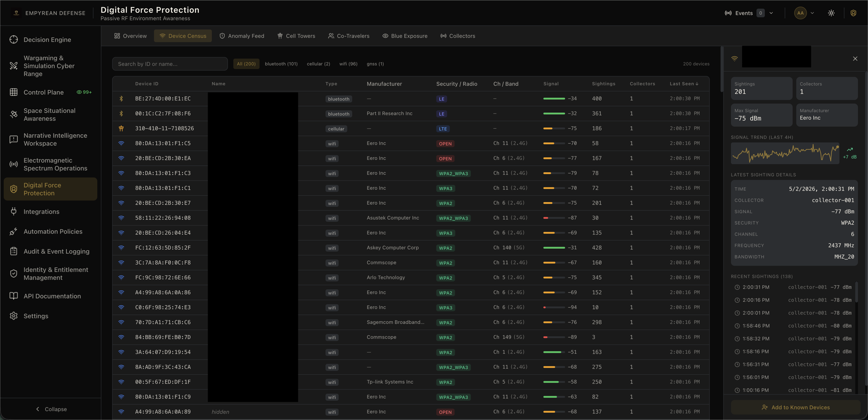Click clock icon beside 2:00:31 PM sighting
The image size is (868, 420).
pyautogui.click(x=737, y=287)
